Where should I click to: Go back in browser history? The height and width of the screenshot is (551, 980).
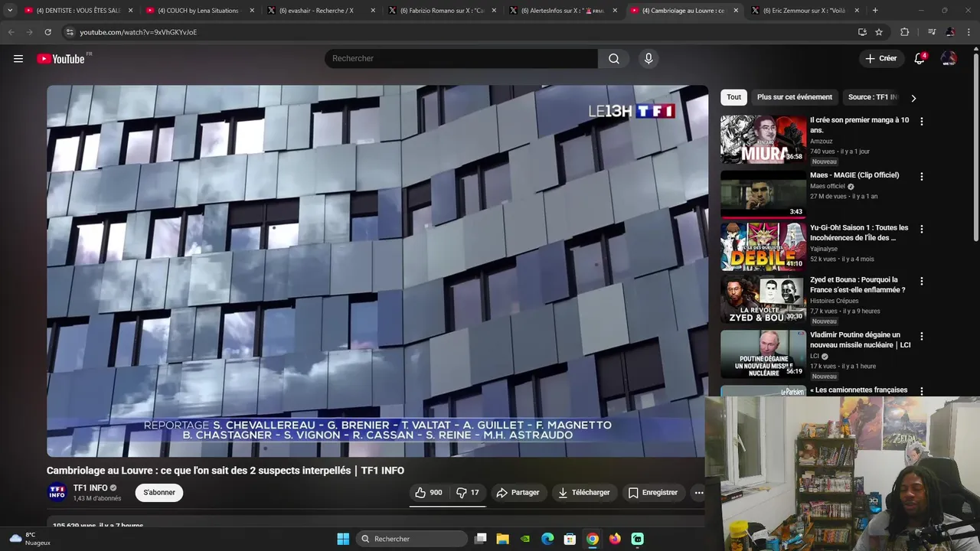(11, 32)
